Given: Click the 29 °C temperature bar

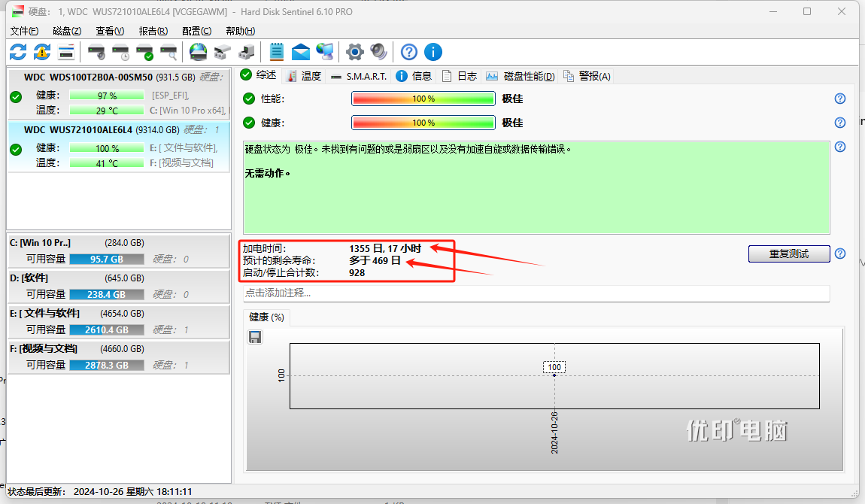Looking at the screenshot, I should (x=107, y=111).
